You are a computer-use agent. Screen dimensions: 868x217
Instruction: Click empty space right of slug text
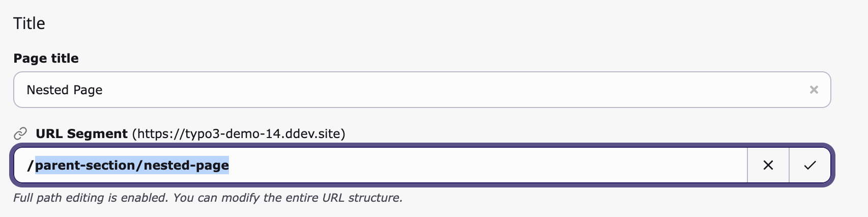[483, 165]
